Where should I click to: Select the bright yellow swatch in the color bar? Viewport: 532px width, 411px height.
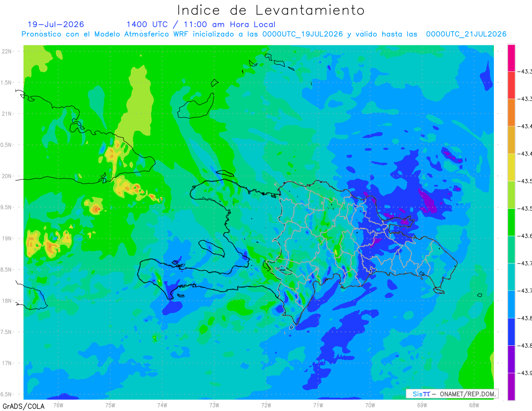point(511,167)
